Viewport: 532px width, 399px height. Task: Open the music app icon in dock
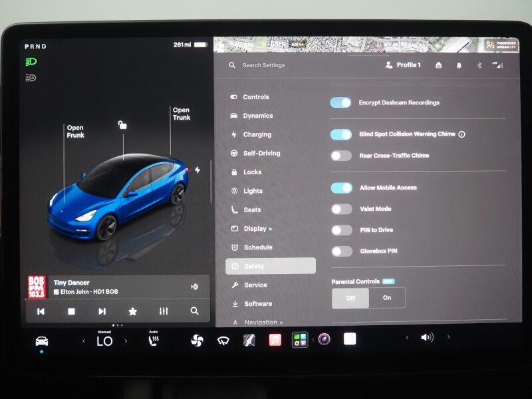275,340
